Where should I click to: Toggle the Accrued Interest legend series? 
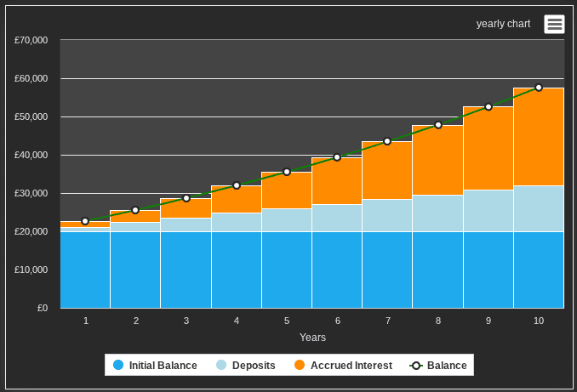click(343, 365)
